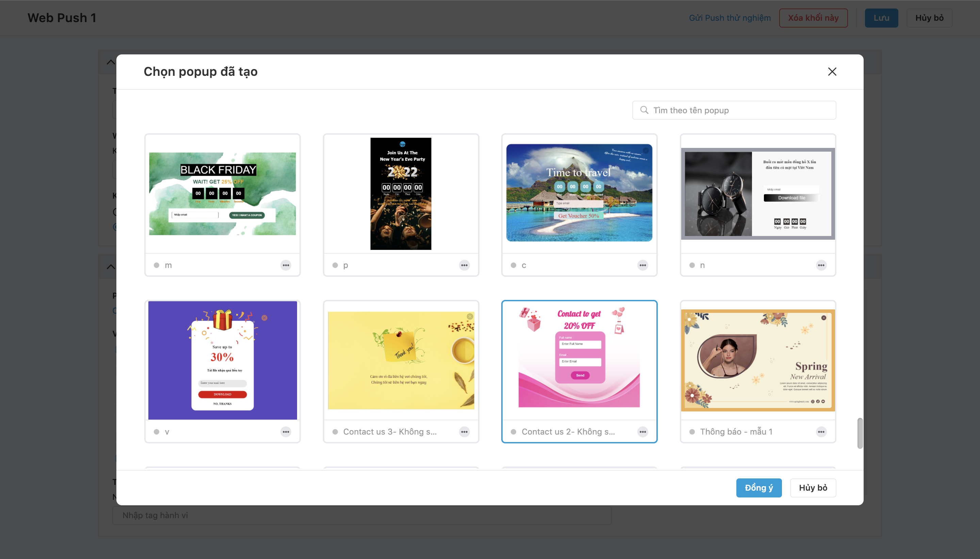
Task: Open more options for popup 'n'
Action: [x=821, y=265]
